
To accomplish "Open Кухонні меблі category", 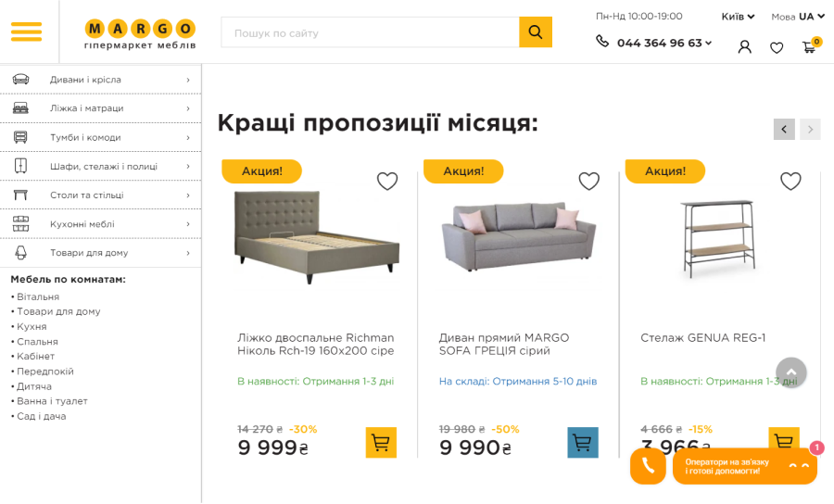I will point(101,224).
